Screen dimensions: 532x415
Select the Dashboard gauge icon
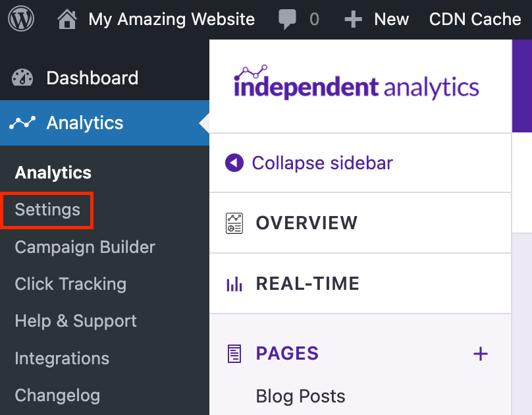[x=22, y=77]
